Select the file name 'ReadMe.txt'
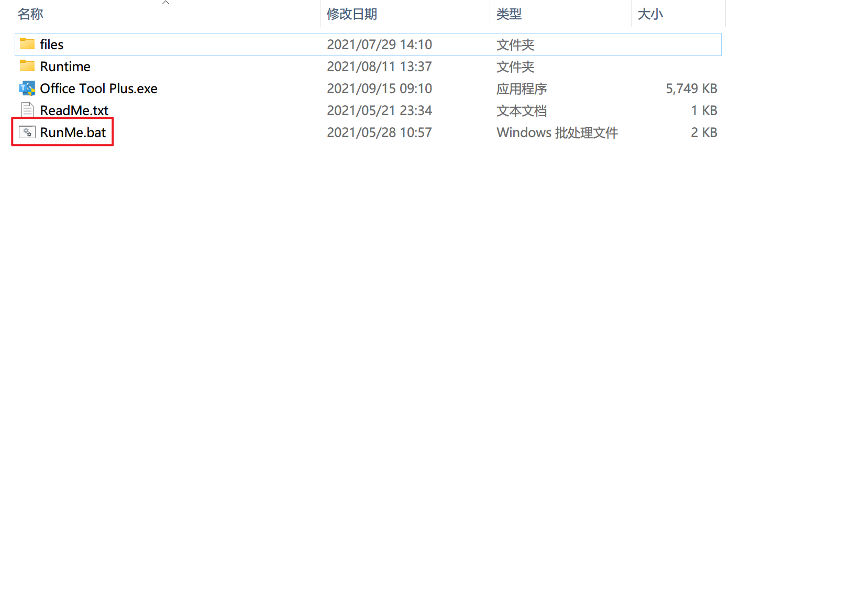Image resolution: width=862 pixels, height=616 pixels. [x=74, y=110]
